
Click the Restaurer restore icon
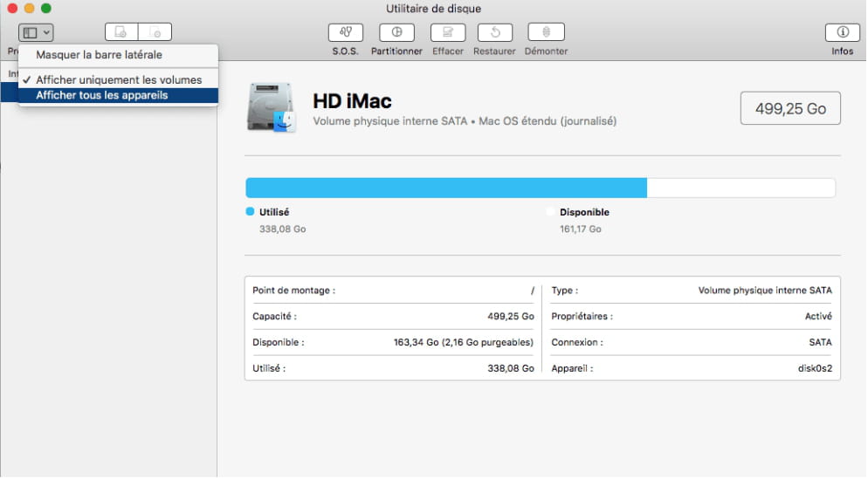tap(494, 32)
